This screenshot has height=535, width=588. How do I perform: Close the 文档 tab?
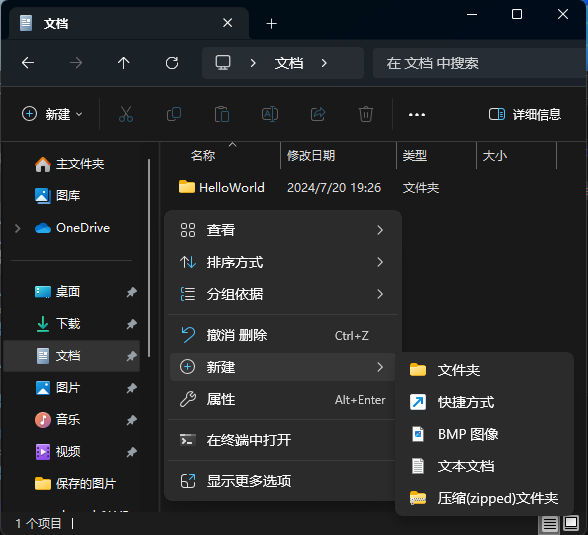click(228, 23)
